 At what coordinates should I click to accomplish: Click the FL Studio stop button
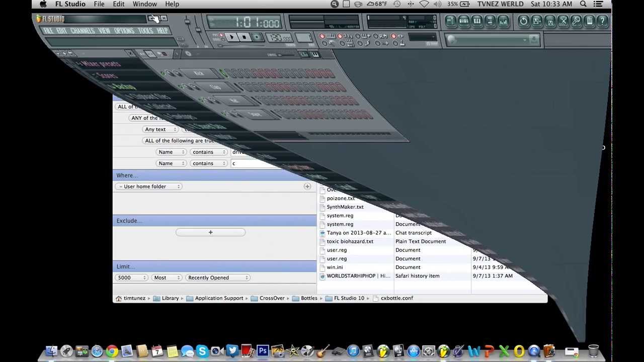tap(244, 37)
